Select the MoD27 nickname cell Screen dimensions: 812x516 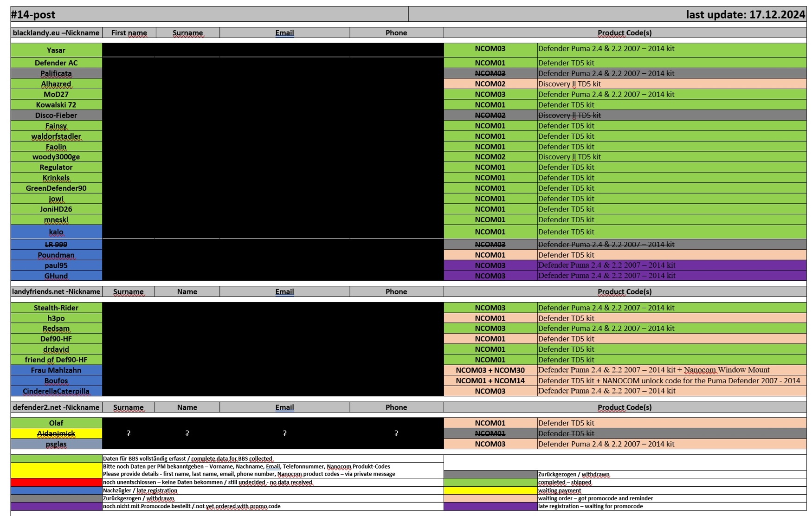[56, 94]
